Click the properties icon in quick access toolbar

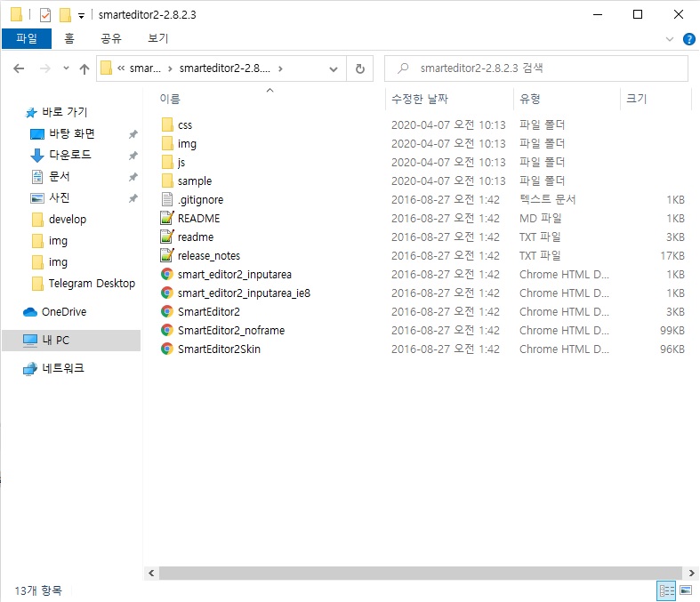coord(45,15)
